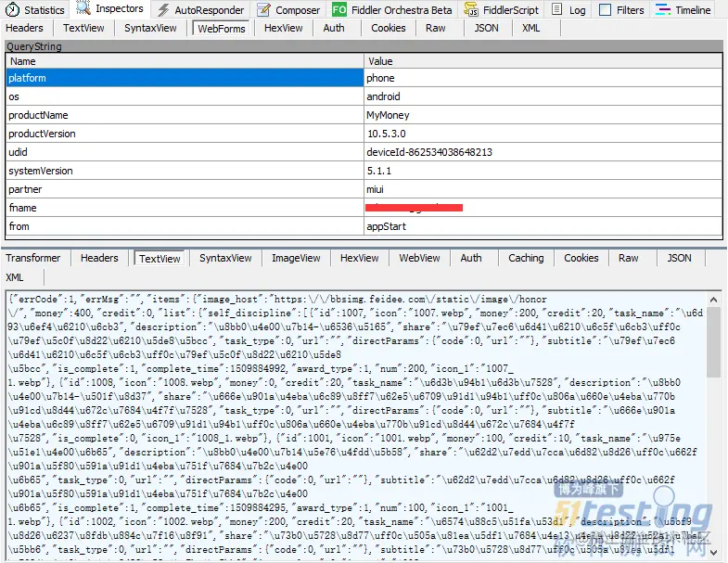Open the response Cookies tab

pos(581,258)
